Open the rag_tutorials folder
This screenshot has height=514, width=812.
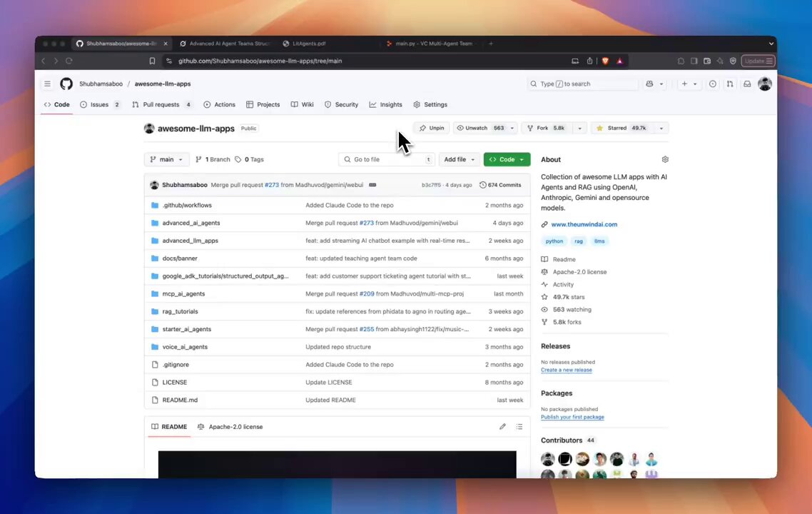pyautogui.click(x=181, y=311)
